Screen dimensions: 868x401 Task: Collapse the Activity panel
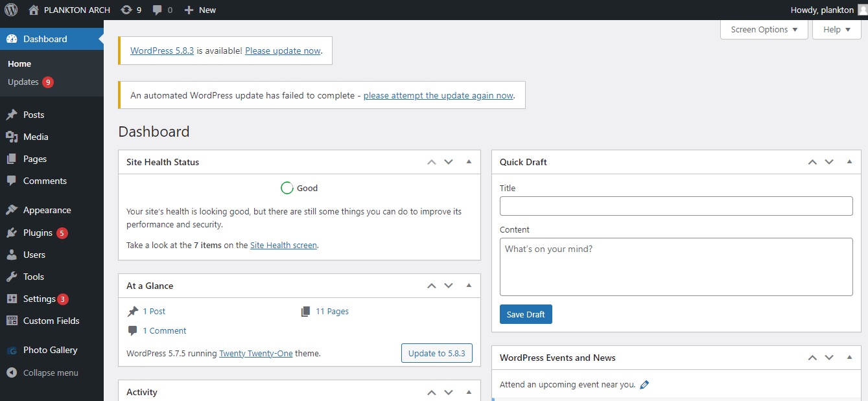pos(469,392)
